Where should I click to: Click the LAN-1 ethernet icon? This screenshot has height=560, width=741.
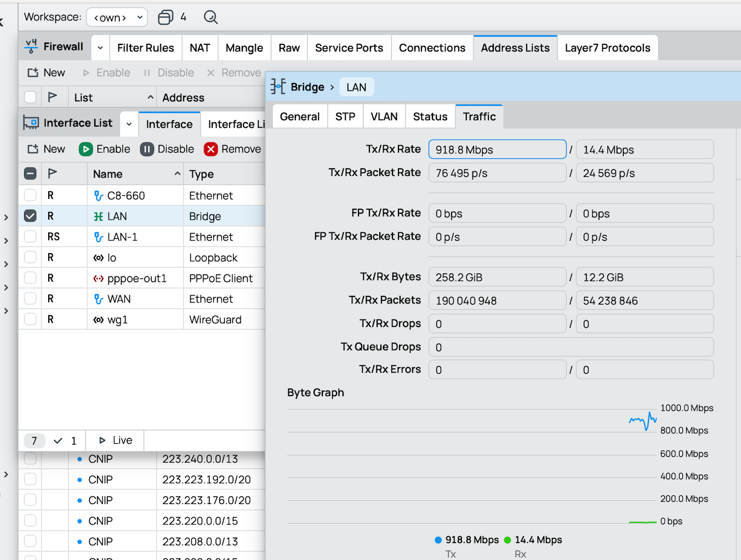coord(99,237)
